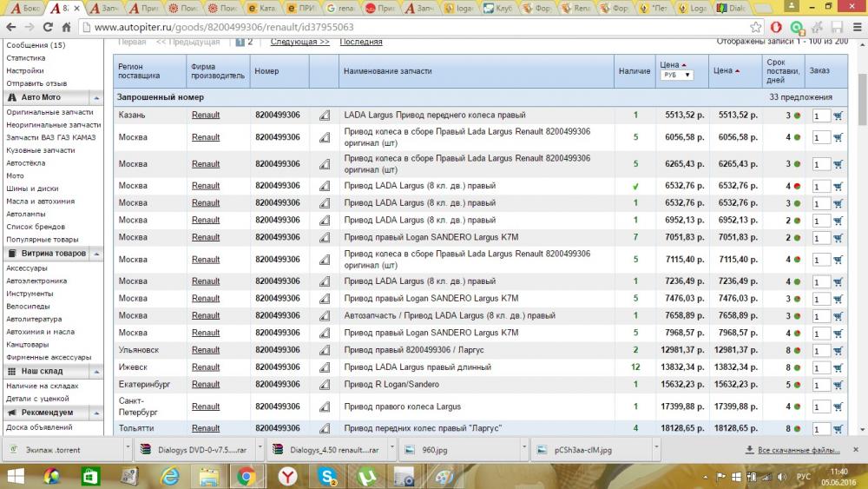Open Кузовные запчасти in the sidebar
Screen dimensions: 868x489
tap(41, 150)
